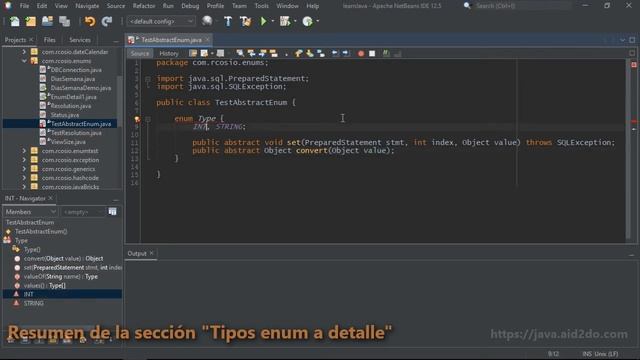Start macro recording with red circle

pos(361,53)
